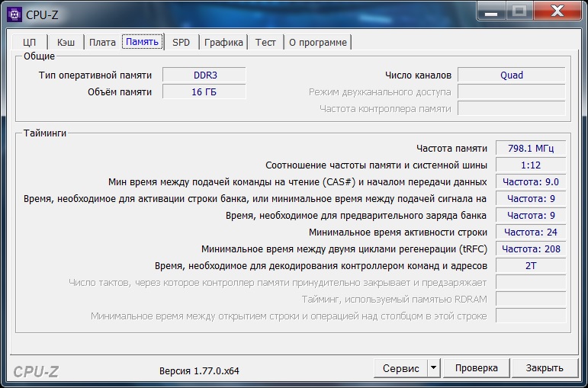The image size is (588, 388).
Task: Click the Число каналов label
Action: [418, 75]
